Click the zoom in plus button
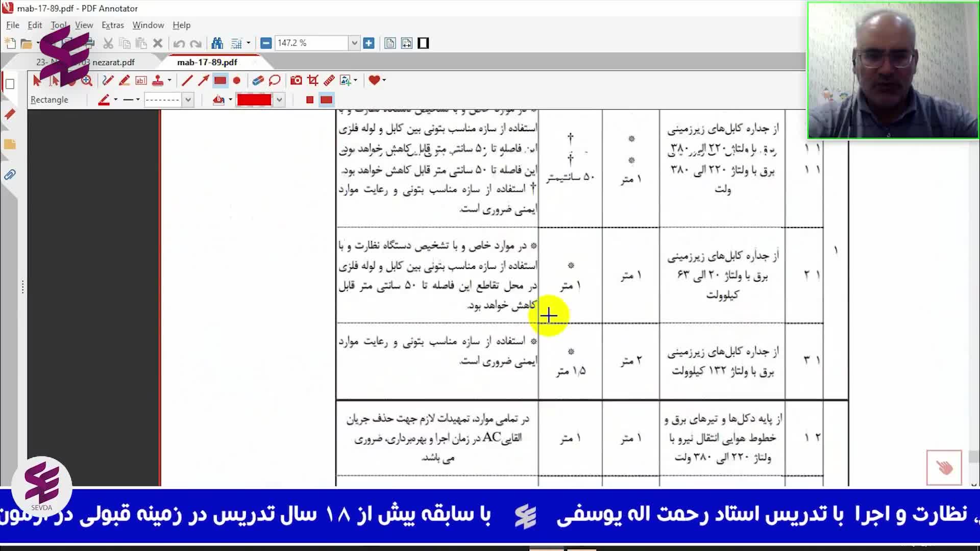 pyautogui.click(x=369, y=43)
